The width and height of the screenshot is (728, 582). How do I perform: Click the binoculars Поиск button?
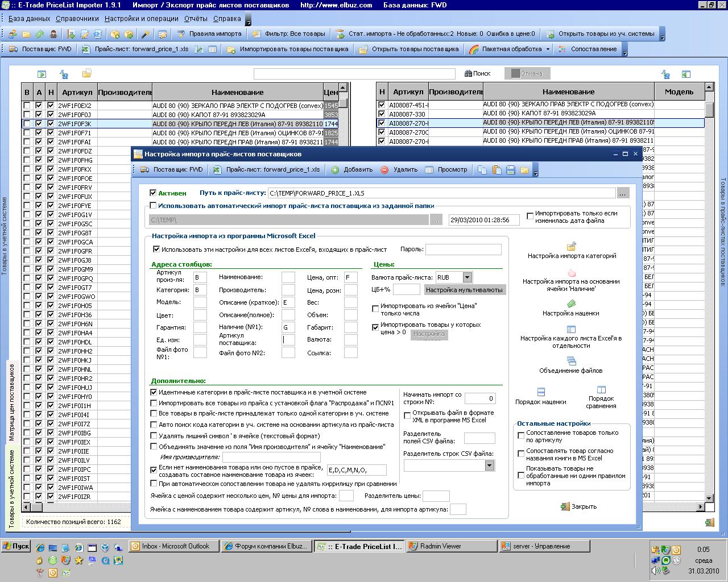[x=478, y=73]
